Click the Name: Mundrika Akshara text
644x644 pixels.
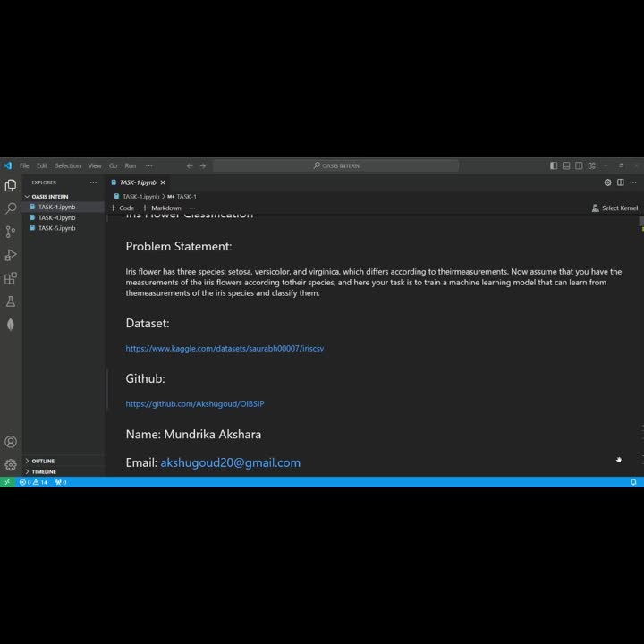coord(193,434)
